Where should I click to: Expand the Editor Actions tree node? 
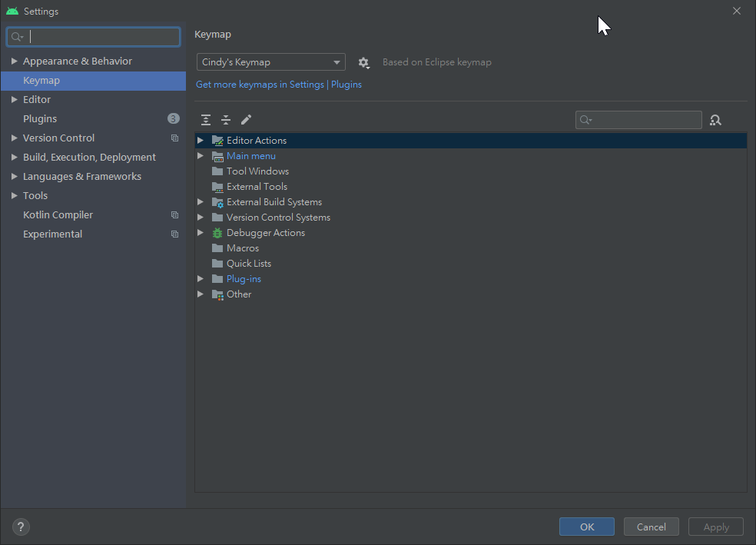tap(200, 141)
